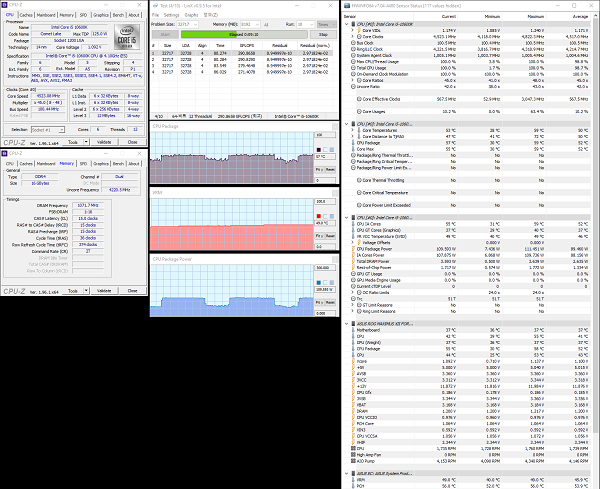Click Close in the Memory CPU-Z window
This screenshot has width=600, height=489.
point(132,291)
